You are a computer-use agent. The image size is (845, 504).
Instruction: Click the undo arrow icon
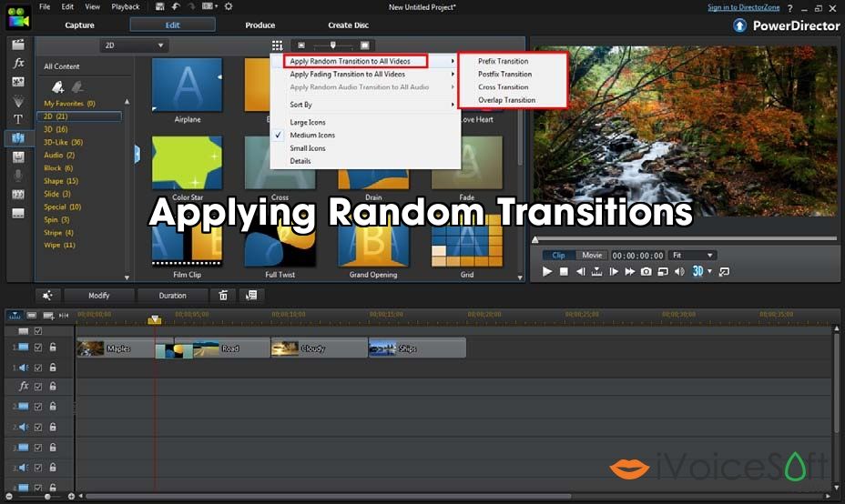coord(176,6)
